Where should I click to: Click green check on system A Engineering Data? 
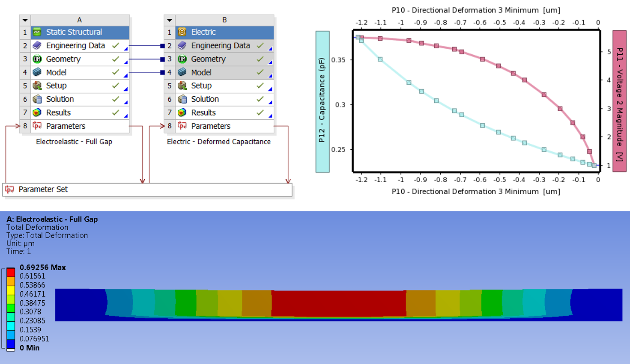click(116, 45)
